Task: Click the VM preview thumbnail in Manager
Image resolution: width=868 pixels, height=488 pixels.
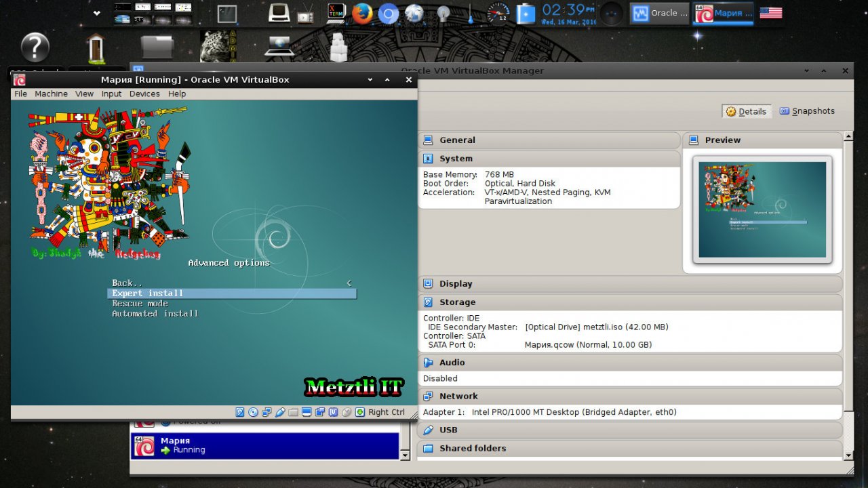Action: point(762,209)
